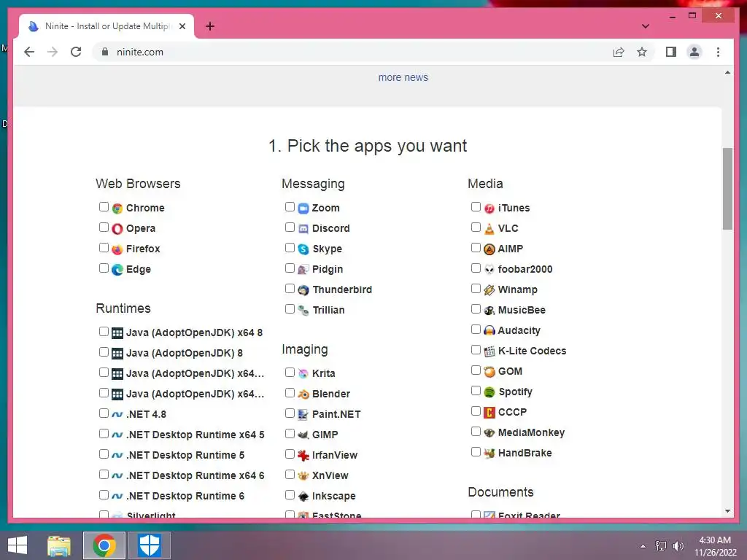Click the Blender icon under Imaging
Image resolution: width=747 pixels, height=560 pixels.
[303, 394]
